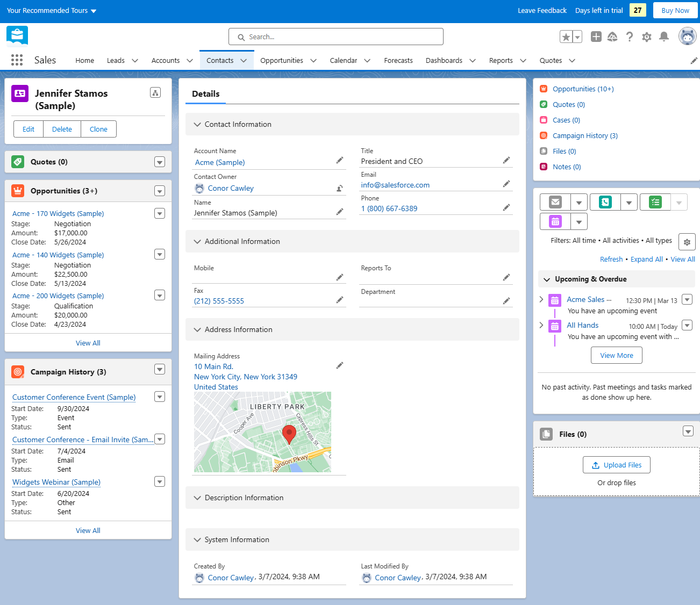Open the Trailhead guidance icon

tap(612, 37)
